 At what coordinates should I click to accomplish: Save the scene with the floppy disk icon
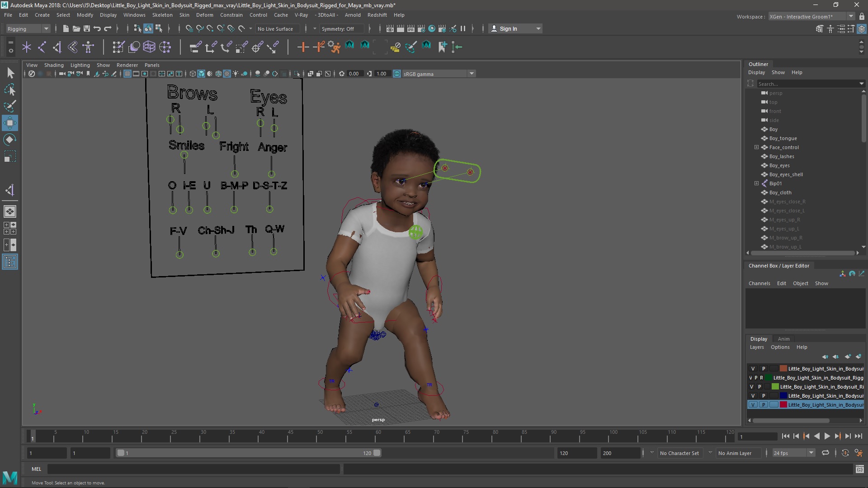(87, 28)
